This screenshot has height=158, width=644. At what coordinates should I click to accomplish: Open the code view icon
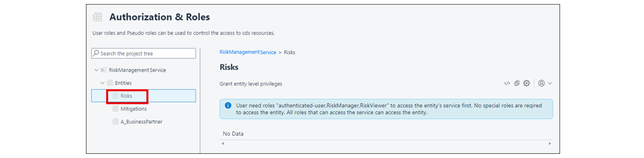(507, 84)
